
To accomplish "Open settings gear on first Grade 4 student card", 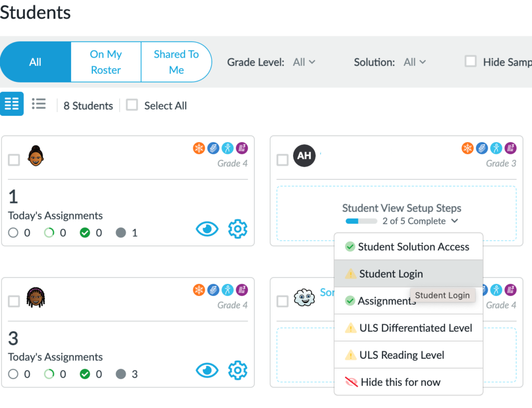I will pos(237,229).
